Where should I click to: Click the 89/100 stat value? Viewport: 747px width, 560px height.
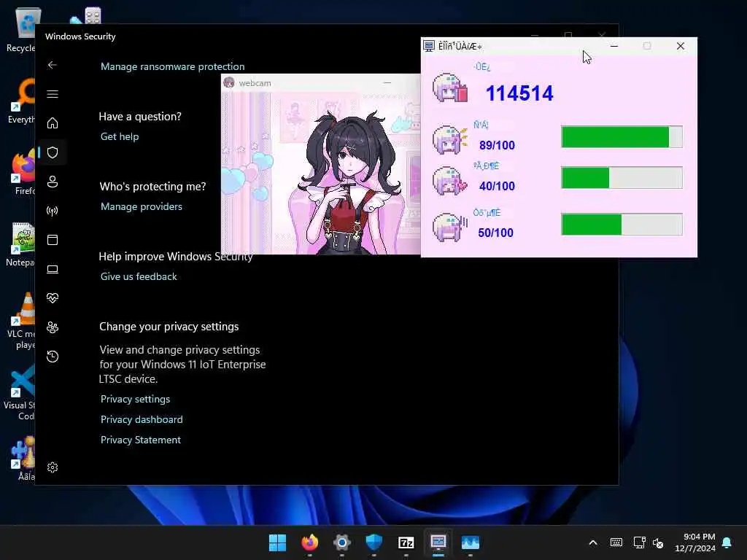(497, 145)
